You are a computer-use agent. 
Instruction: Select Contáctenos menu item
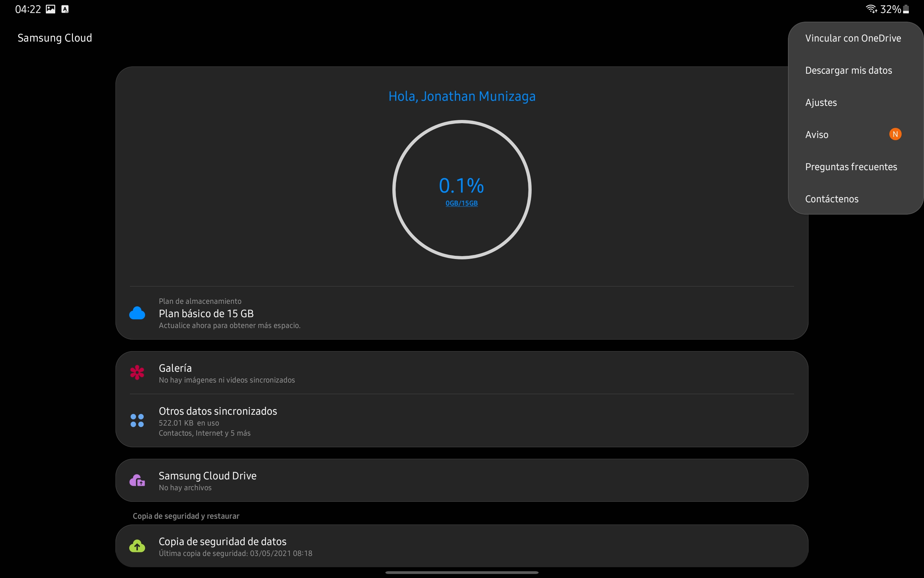point(855,199)
